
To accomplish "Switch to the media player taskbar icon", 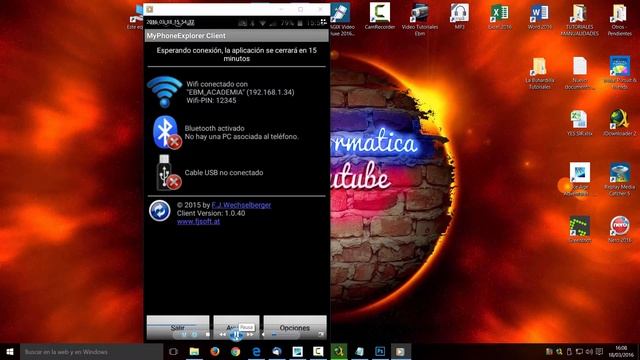I will (x=400, y=351).
